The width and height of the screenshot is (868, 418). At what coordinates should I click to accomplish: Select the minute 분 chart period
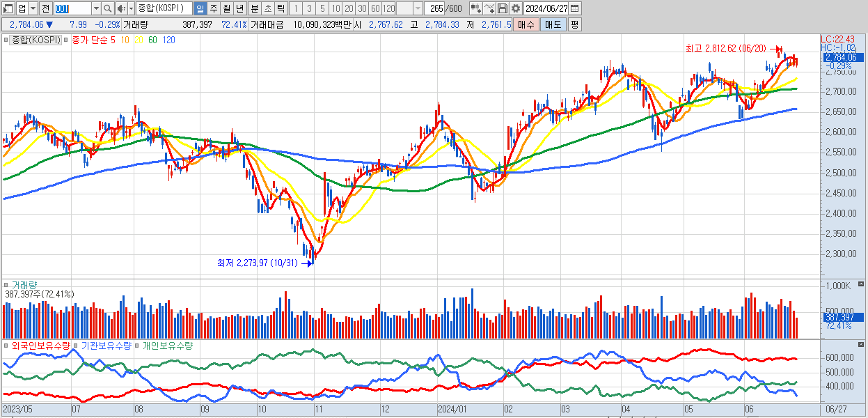click(x=254, y=8)
